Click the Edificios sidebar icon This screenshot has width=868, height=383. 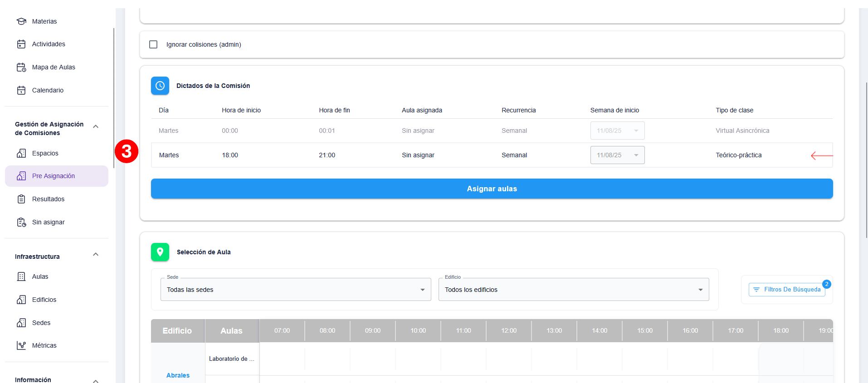[x=21, y=300]
